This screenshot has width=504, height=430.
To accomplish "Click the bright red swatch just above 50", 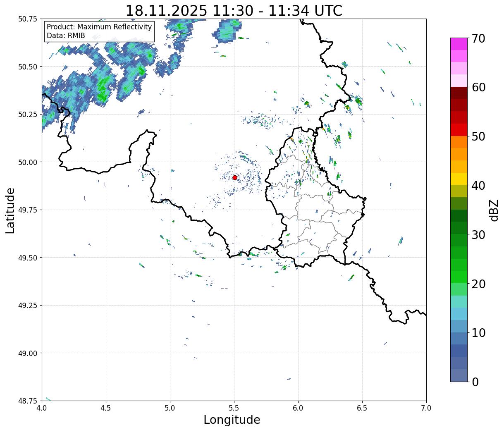I will click(459, 130).
